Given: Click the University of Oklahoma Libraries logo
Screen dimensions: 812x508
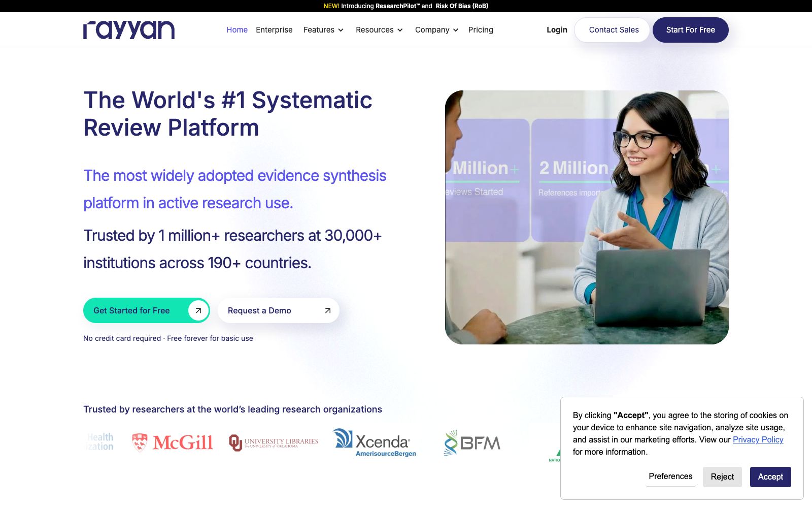Looking at the screenshot, I should 274,442.
